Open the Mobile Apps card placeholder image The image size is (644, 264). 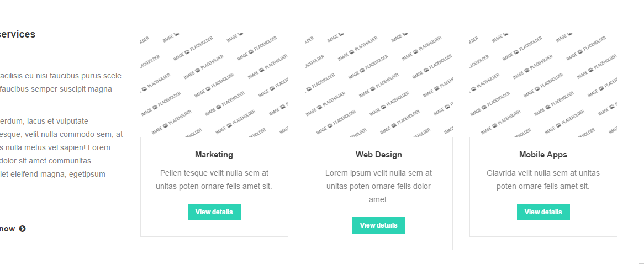[543, 84]
